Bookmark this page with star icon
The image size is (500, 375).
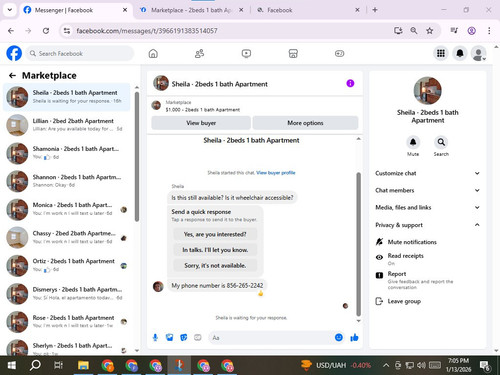click(430, 31)
